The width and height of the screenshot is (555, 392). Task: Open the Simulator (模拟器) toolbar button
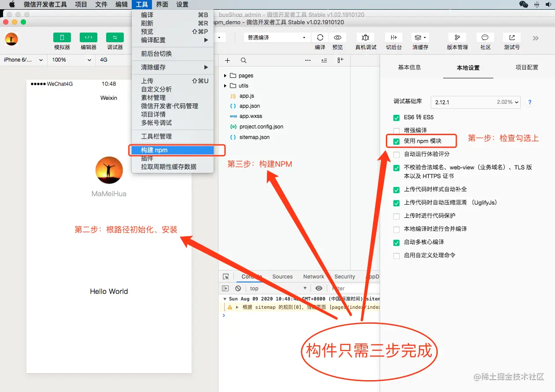click(62, 38)
